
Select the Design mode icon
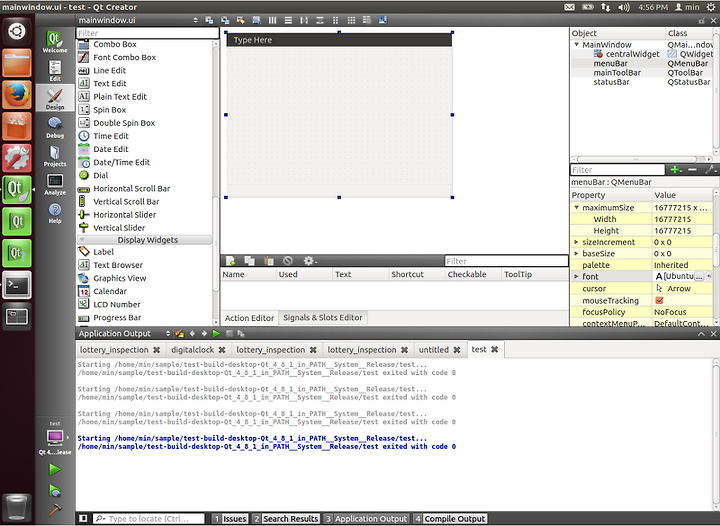point(55,99)
